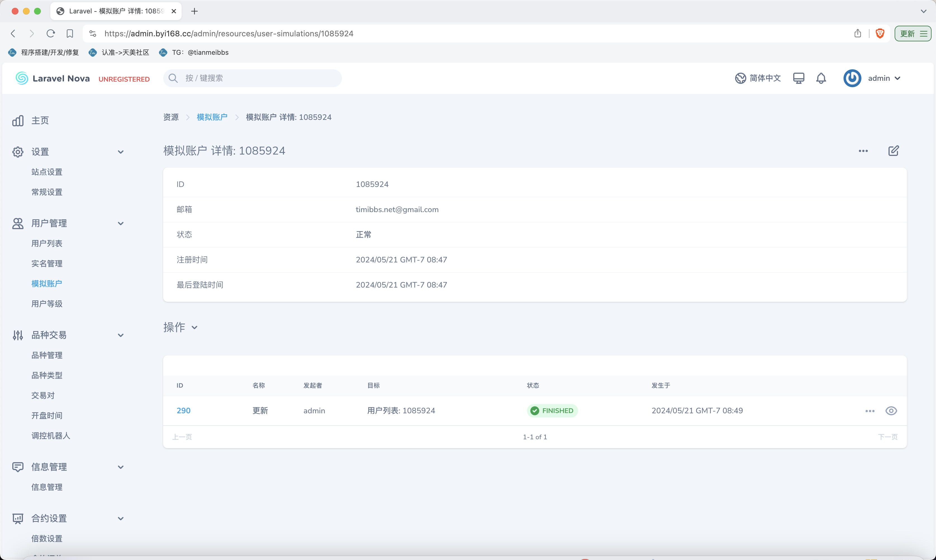Click the 主页 dashboard chart icon
This screenshot has height=560, width=936.
[18, 120]
